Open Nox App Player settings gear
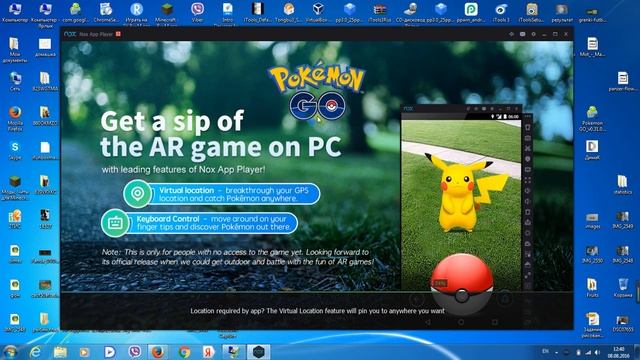The image size is (640, 360). click(x=533, y=34)
